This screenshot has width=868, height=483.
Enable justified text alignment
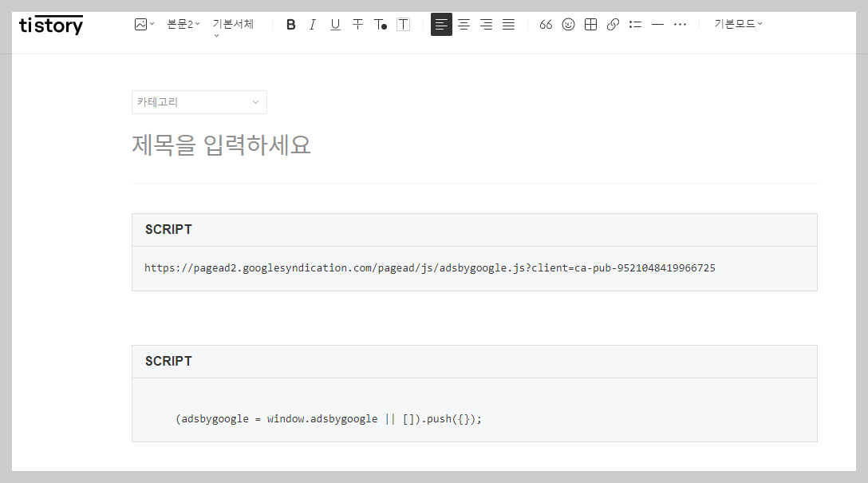(x=508, y=24)
